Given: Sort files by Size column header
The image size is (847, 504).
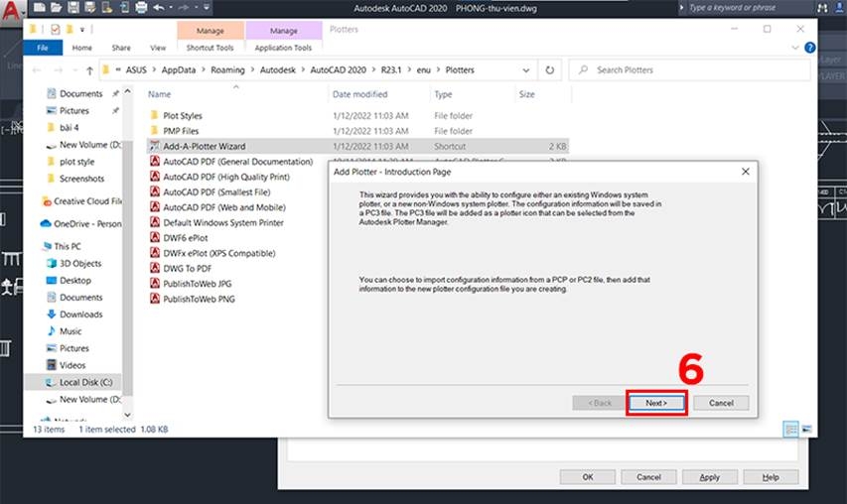Looking at the screenshot, I should [526, 94].
